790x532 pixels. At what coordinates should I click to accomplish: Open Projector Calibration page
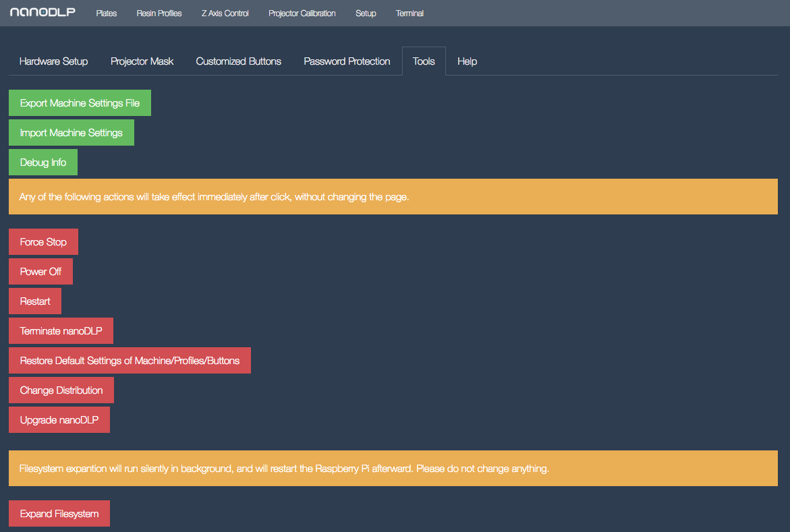point(302,13)
